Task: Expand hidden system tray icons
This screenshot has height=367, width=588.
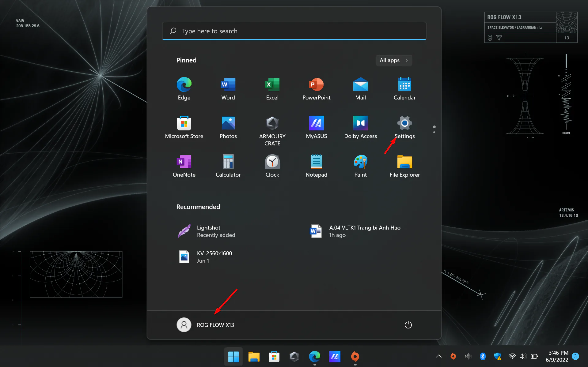Action: click(438, 356)
